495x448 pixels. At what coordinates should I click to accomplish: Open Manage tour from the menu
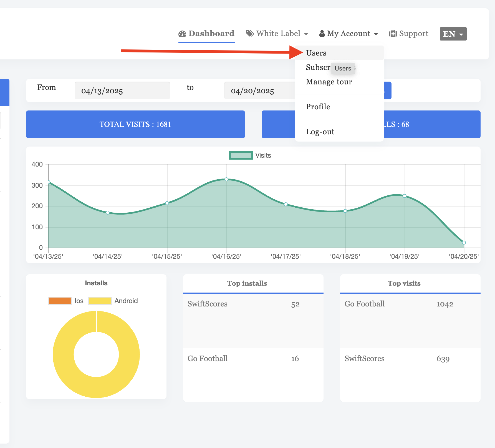(x=329, y=82)
